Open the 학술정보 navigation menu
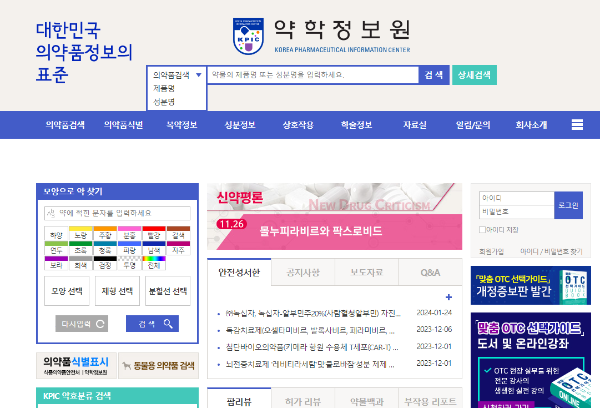 point(356,125)
